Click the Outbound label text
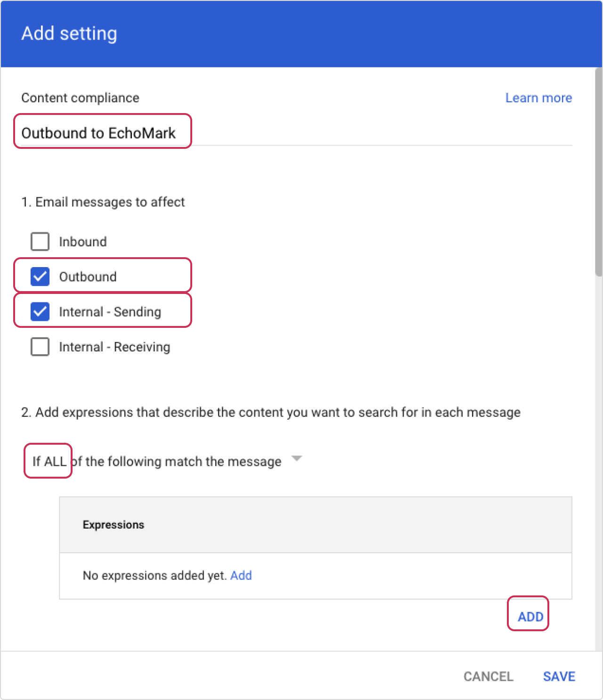603x700 pixels. (x=88, y=277)
